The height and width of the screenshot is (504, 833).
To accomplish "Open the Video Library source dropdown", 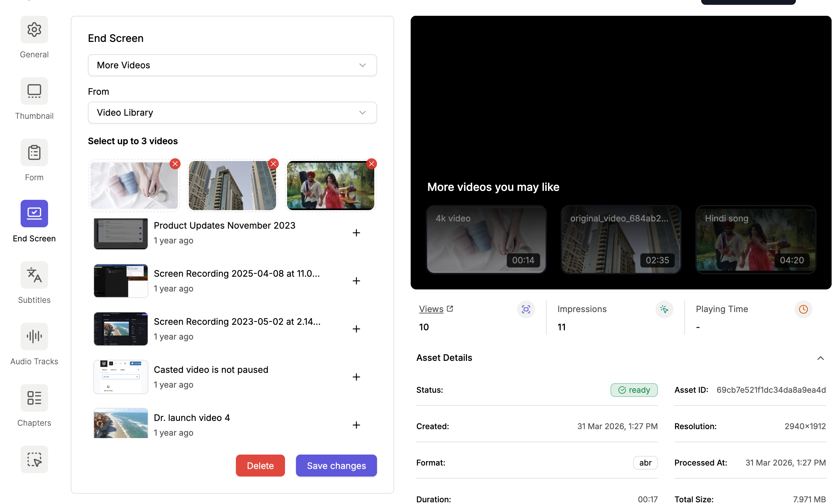I will pos(232,113).
